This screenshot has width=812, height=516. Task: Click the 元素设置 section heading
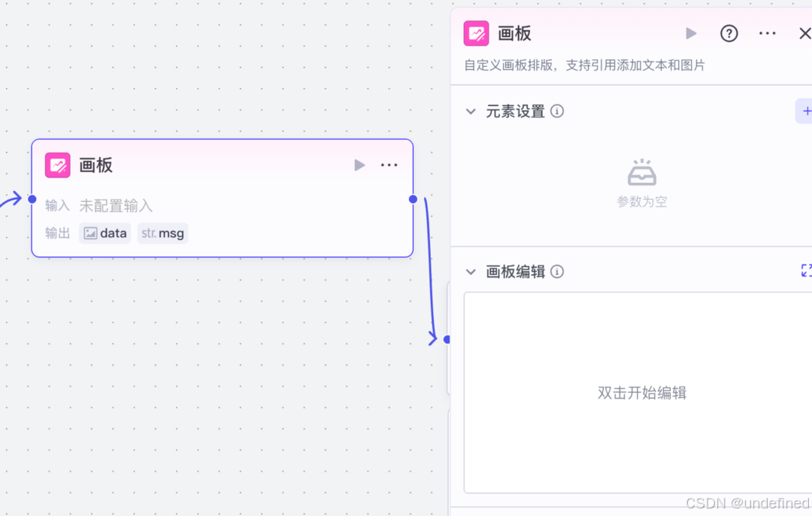tap(515, 111)
